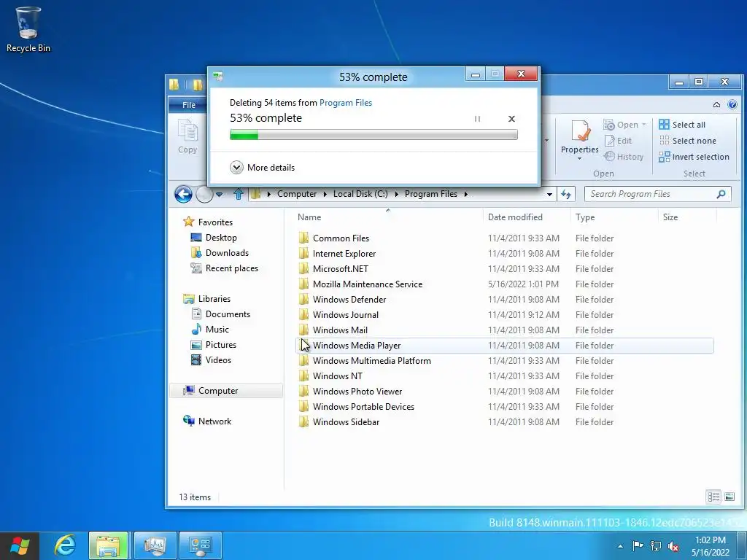Select the Windows Journal folder icon
The height and width of the screenshot is (560, 747).
click(303, 314)
